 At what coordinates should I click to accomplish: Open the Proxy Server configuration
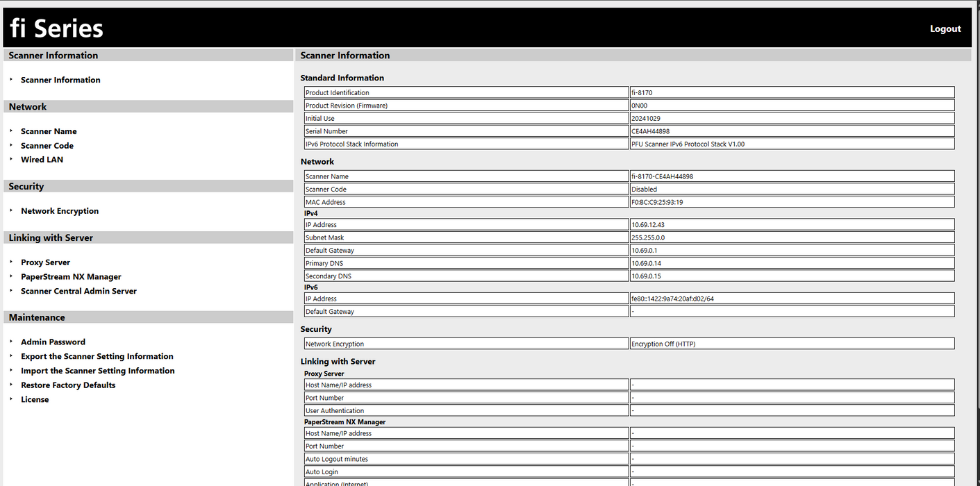45,262
